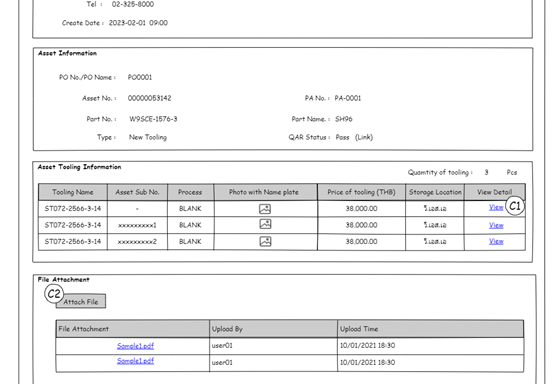Select PA number PA-0001

[x=348, y=98]
